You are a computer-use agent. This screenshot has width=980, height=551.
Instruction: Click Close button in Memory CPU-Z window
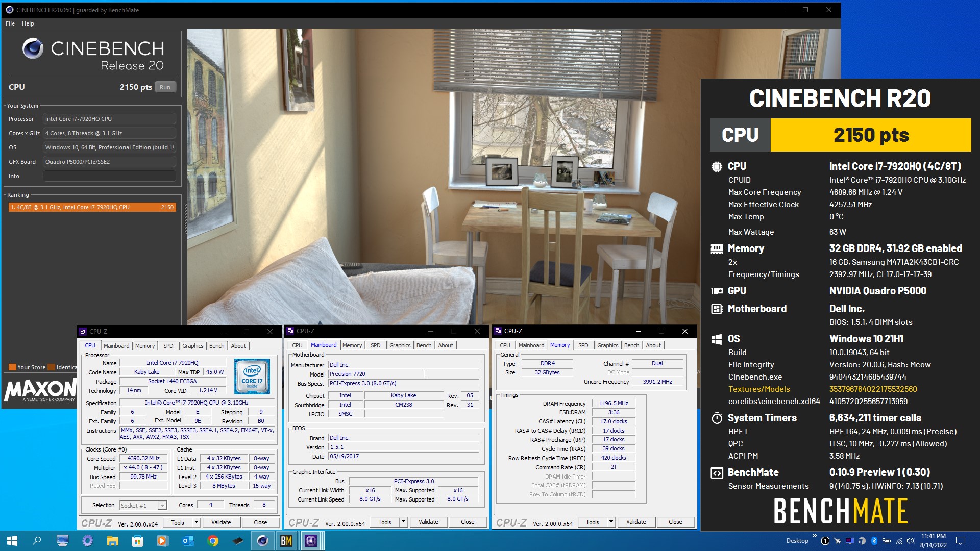pyautogui.click(x=675, y=522)
